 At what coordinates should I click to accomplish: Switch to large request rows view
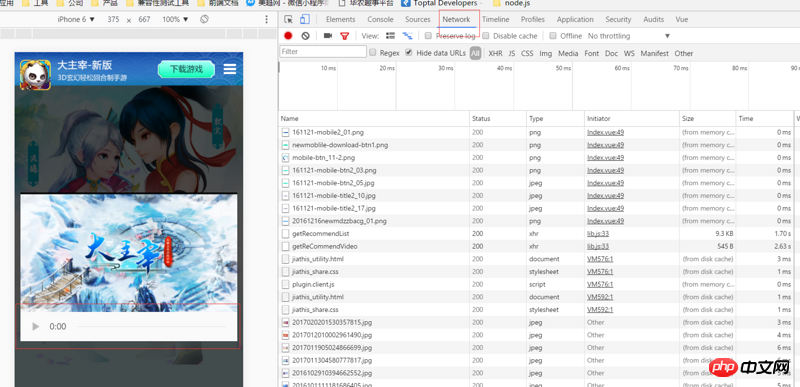tap(390, 36)
